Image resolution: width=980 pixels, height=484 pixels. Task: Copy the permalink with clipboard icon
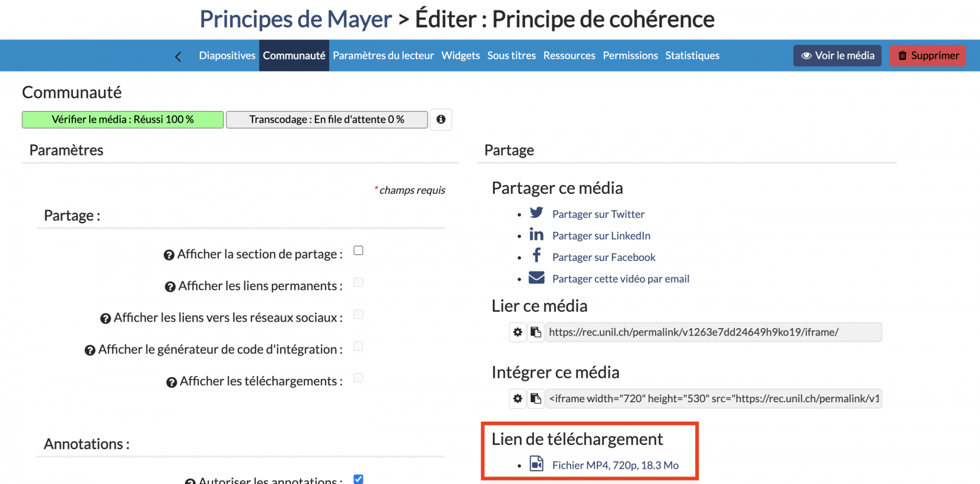535,332
